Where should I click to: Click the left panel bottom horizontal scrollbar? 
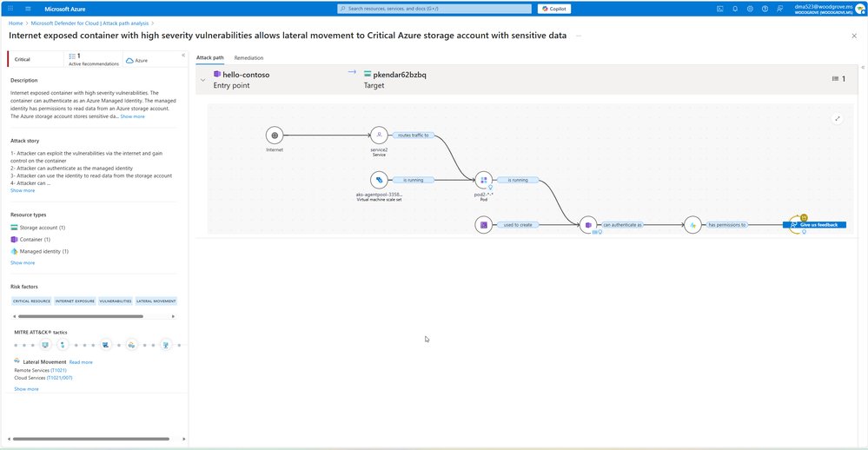coord(91,439)
